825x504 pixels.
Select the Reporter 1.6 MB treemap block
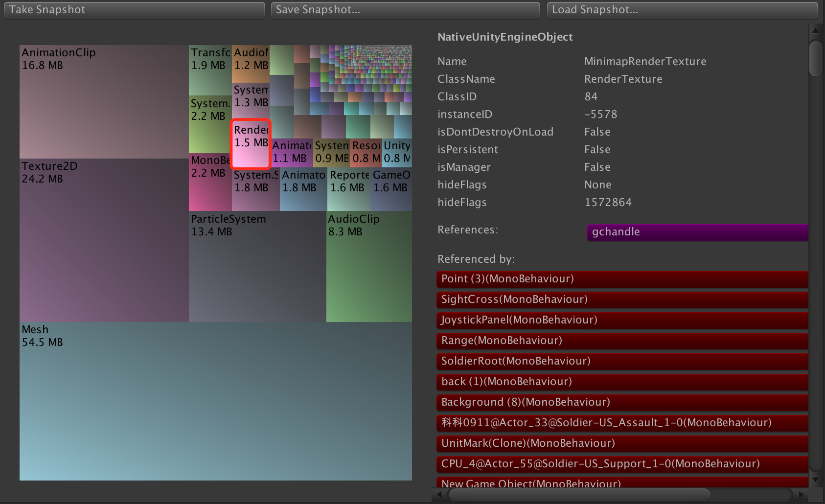click(349, 189)
